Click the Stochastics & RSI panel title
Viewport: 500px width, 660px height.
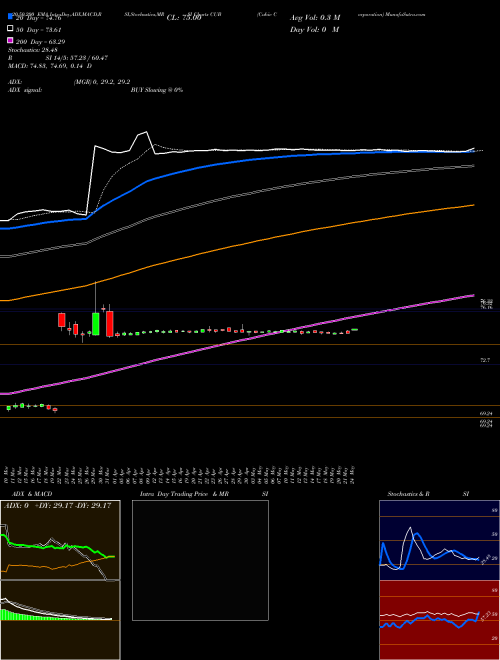pyautogui.click(x=428, y=494)
